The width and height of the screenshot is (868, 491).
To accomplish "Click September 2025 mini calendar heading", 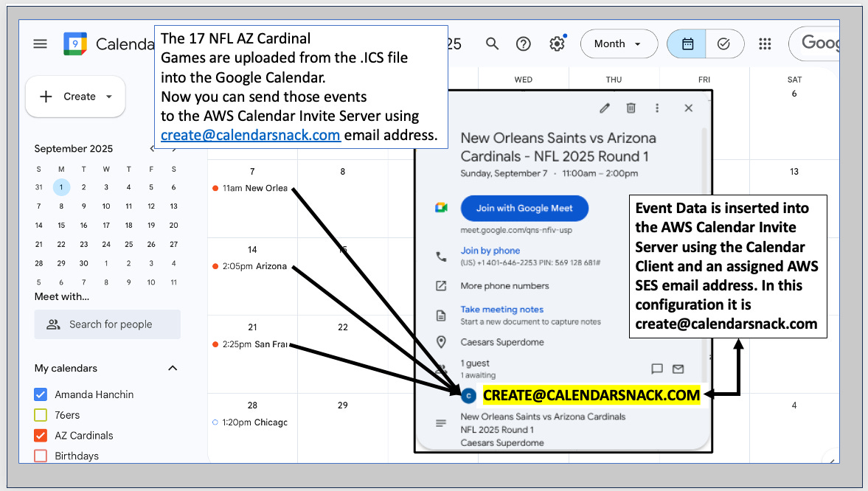I will click(74, 148).
